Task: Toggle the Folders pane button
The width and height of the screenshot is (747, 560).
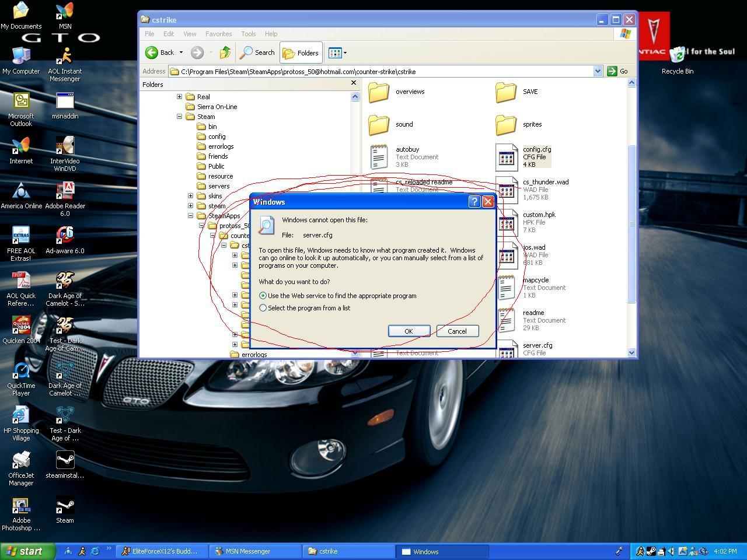Action: [301, 52]
